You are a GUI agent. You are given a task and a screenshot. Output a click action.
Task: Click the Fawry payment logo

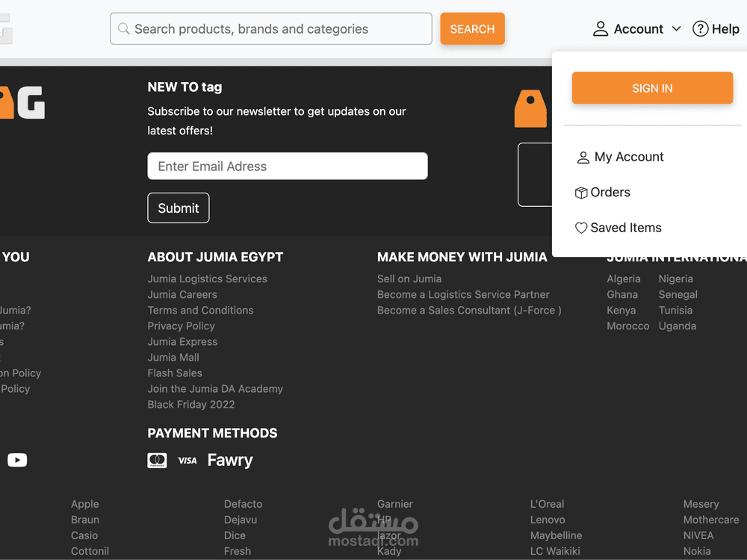pos(230,461)
